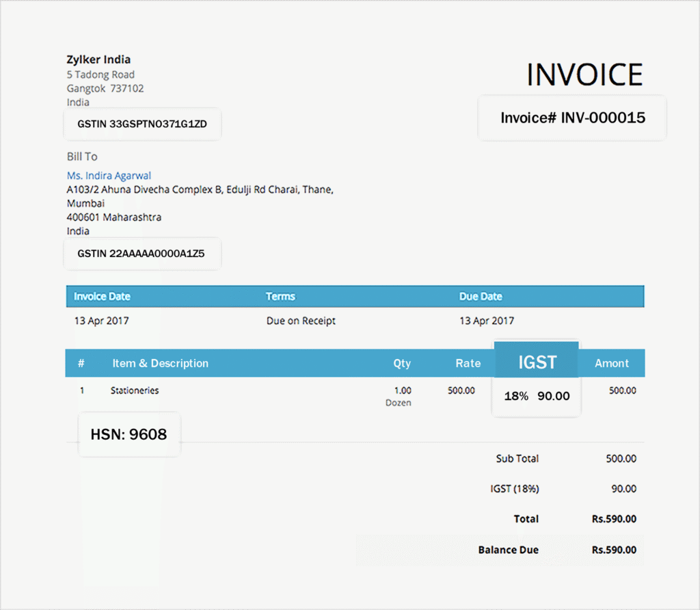Click the highlighted IGST column header
The width and height of the screenshot is (700, 610).
pos(537,362)
